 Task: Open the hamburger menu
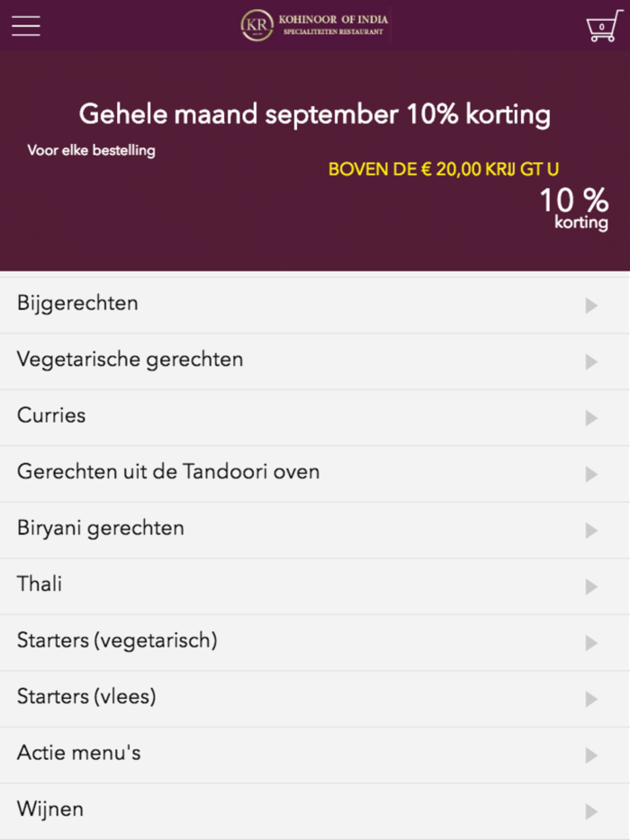coord(26,25)
